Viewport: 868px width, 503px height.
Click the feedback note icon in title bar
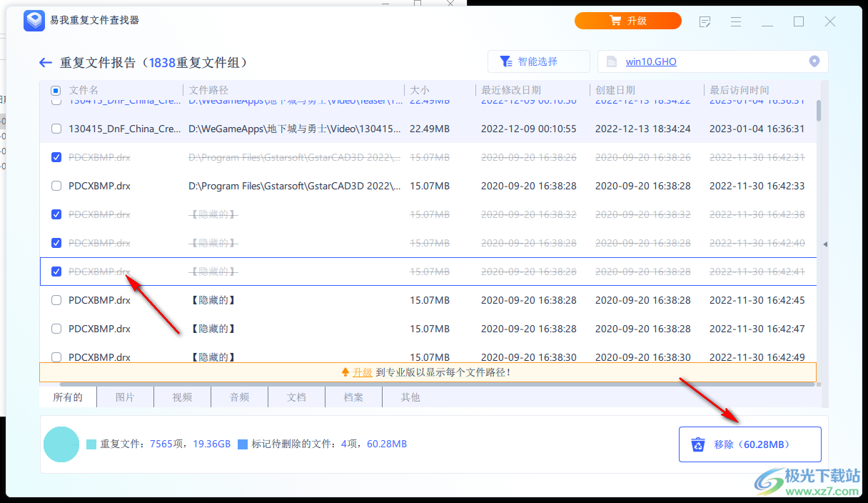point(705,21)
